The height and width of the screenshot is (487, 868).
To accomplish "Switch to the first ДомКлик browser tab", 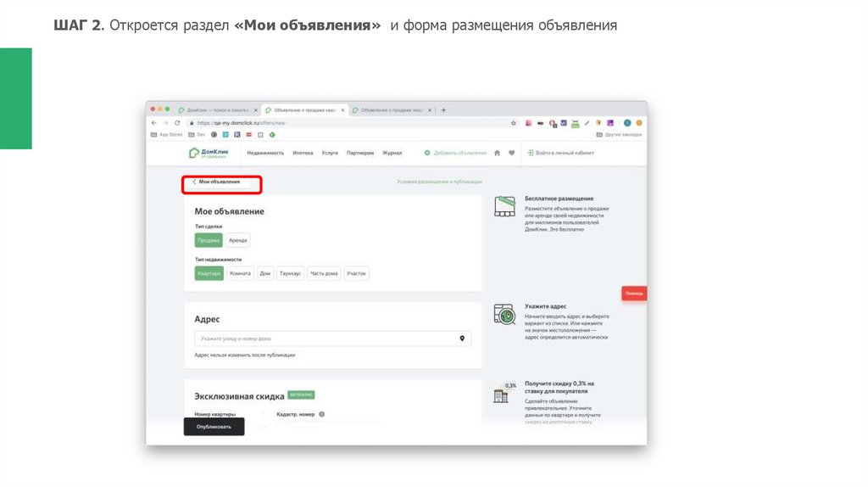I will [218, 110].
